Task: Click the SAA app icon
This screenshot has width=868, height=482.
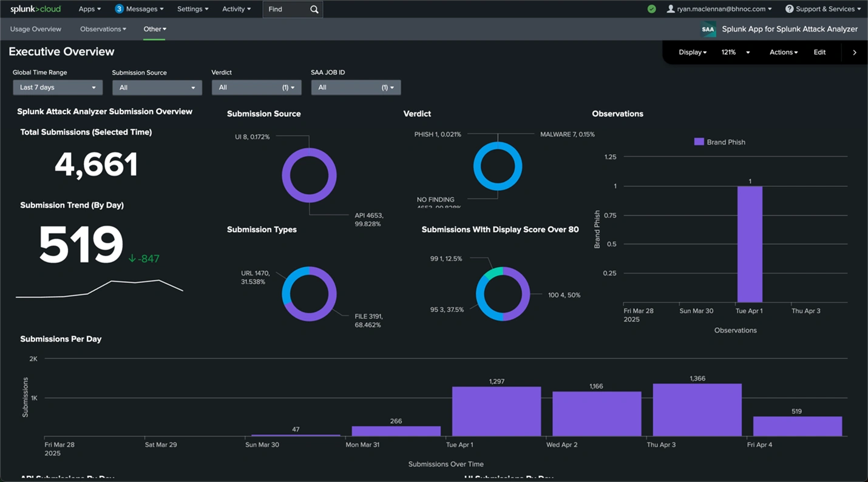Action: 708,29
